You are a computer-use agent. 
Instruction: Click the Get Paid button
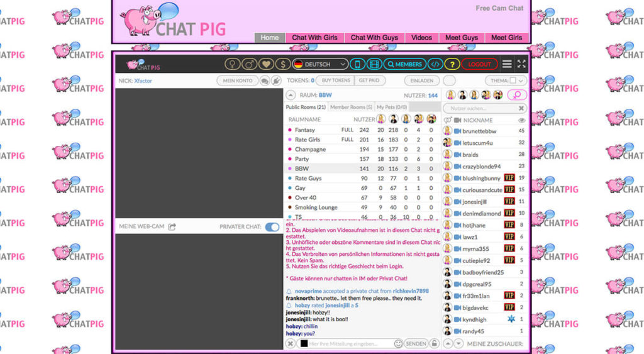369,80
